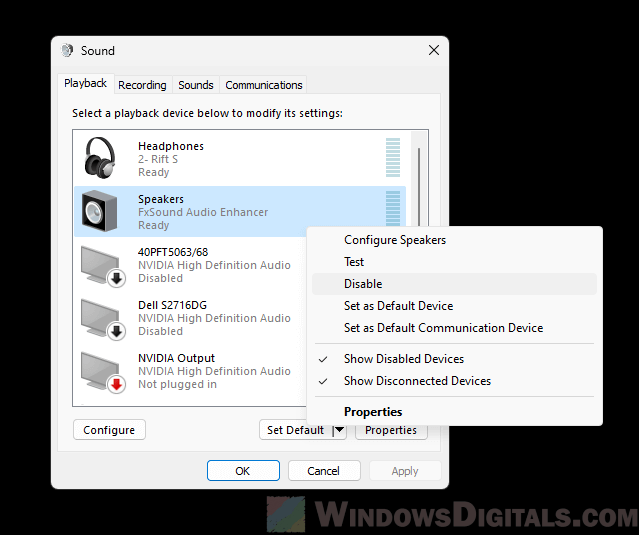Screen dimensions: 639x535
Task: Click the Dell S2716DG monitor icon
Action: 102,319
